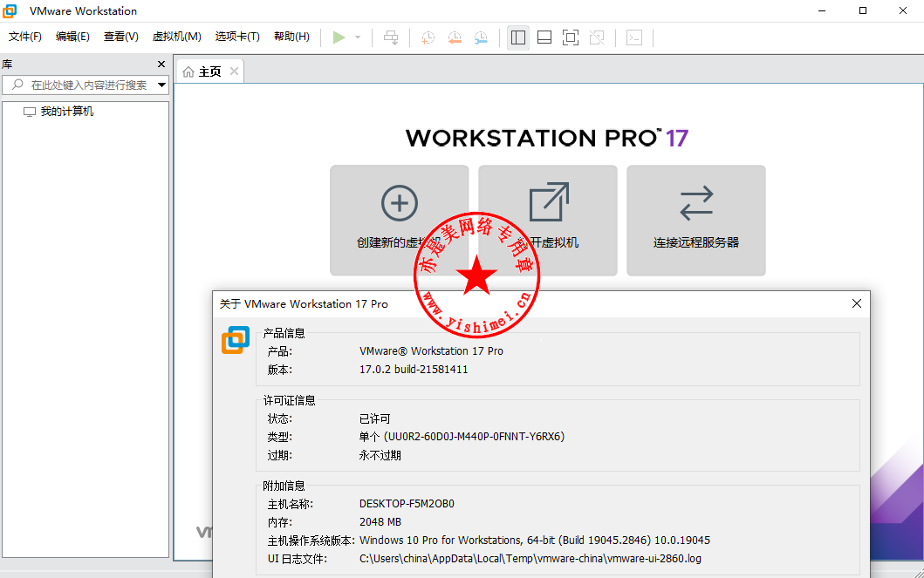The width and height of the screenshot is (924, 578).
Task: Click the full screen mode icon
Action: [571, 37]
